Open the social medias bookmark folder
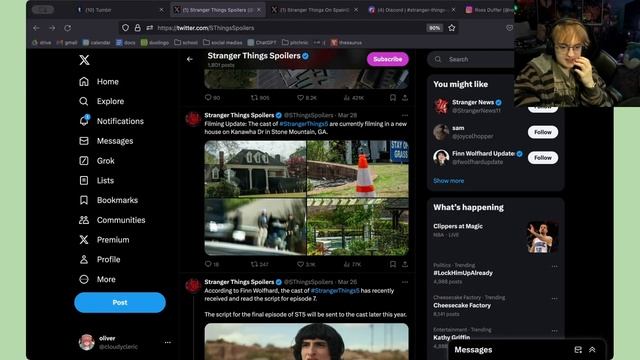The image size is (640, 360). click(223, 42)
